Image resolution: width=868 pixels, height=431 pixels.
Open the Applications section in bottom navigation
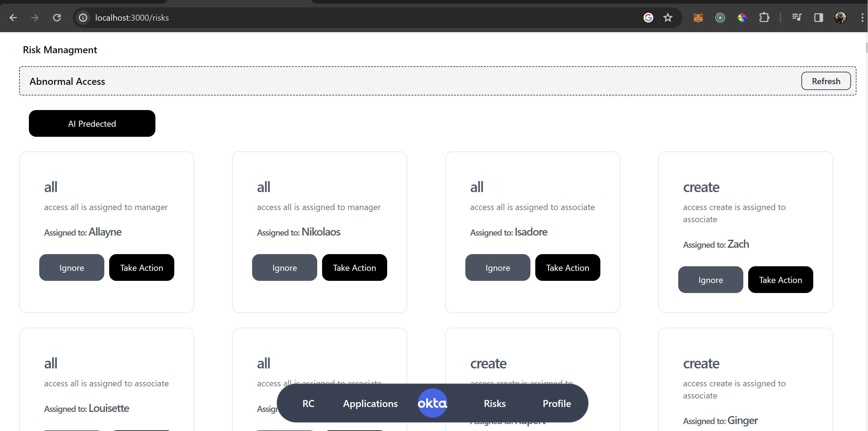click(370, 403)
